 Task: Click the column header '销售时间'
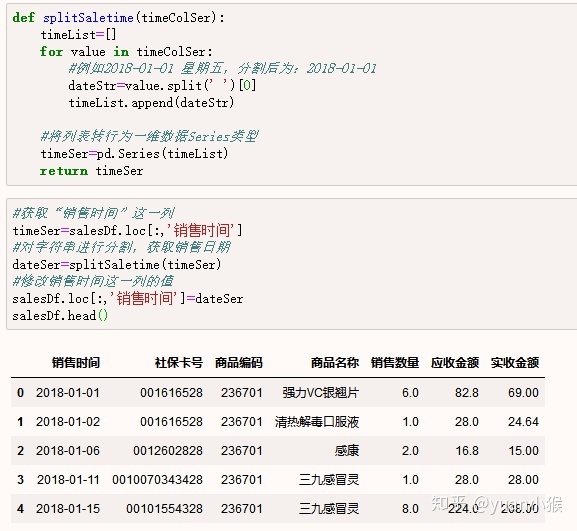76,363
